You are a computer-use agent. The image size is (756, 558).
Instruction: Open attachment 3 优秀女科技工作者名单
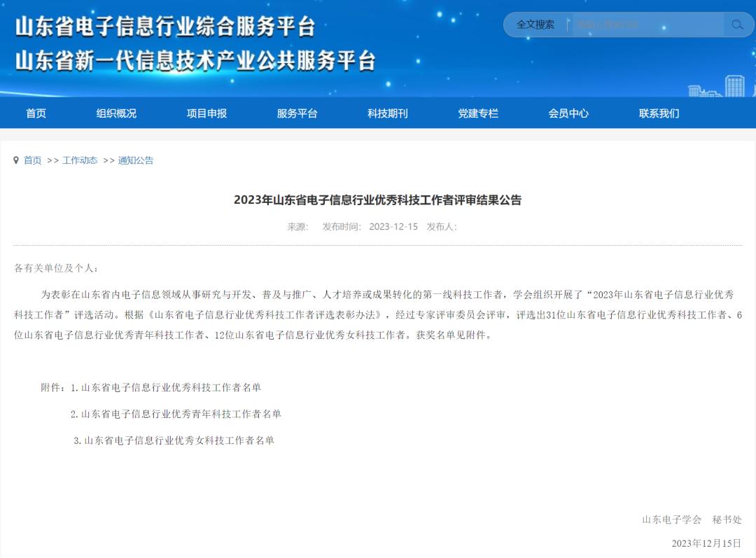pos(178,440)
